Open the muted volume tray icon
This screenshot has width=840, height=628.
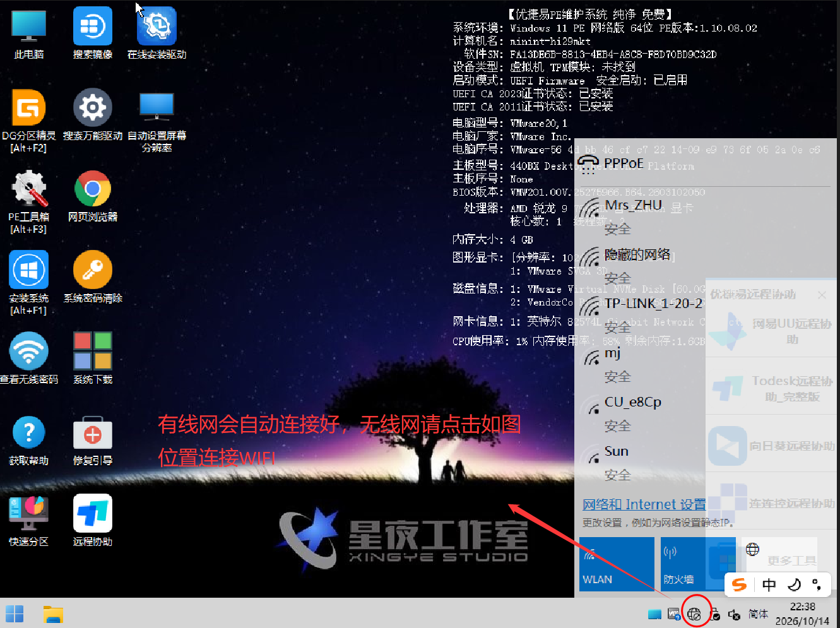point(734,614)
